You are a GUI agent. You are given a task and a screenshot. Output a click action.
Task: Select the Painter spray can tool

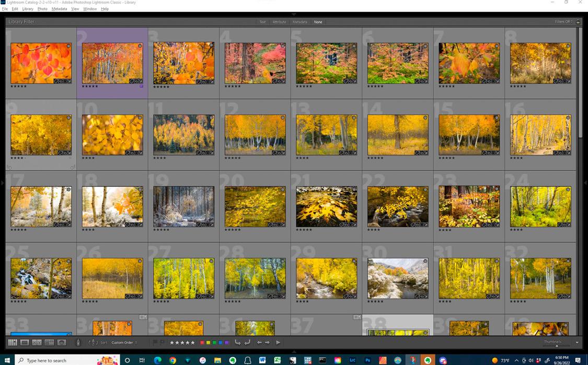pos(78,342)
